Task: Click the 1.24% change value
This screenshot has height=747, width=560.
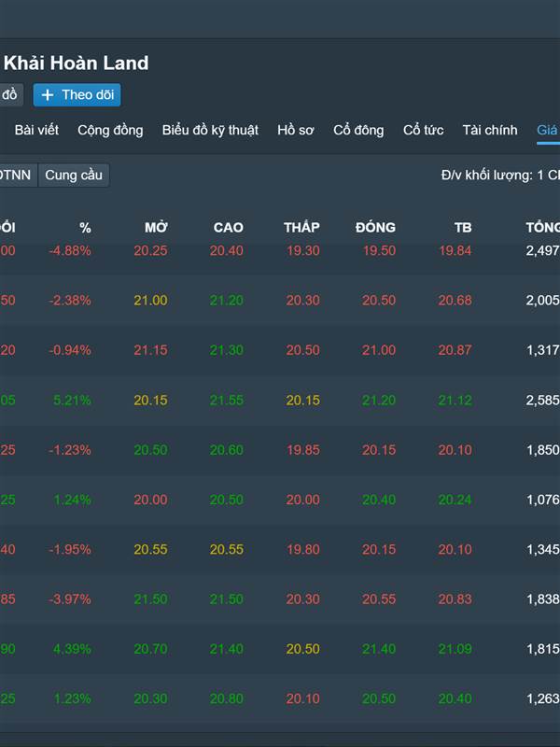Action: 72,500
